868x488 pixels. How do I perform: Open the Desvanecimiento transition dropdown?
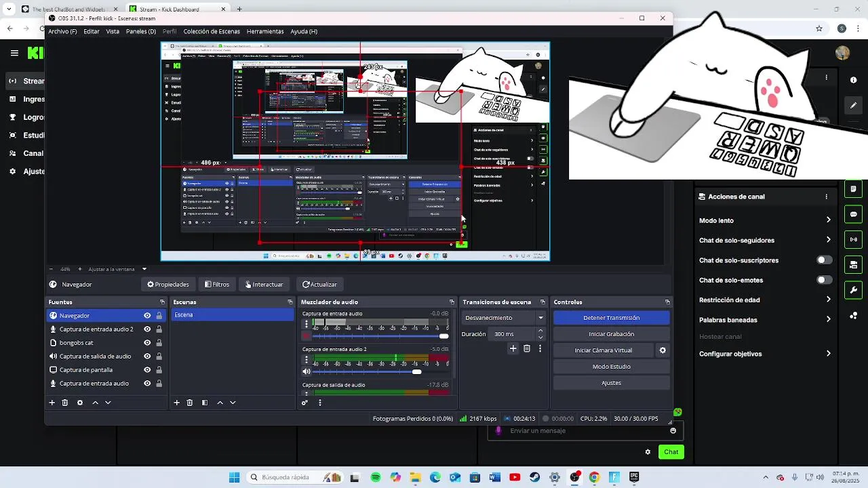click(x=504, y=318)
